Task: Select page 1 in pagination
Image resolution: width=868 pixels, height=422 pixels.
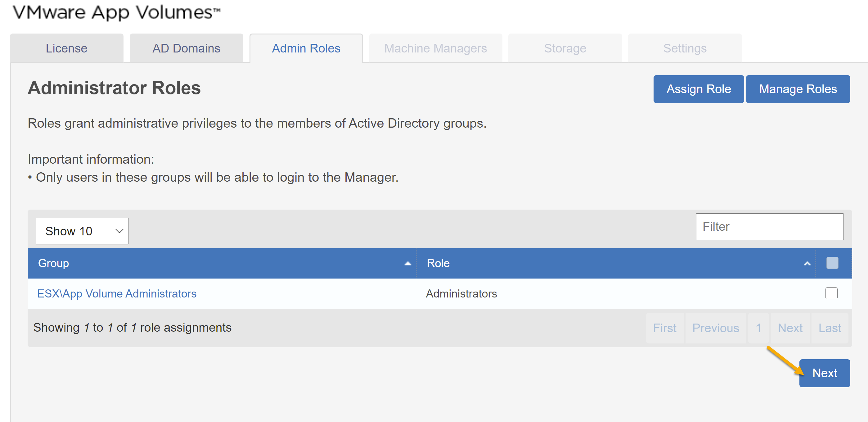Action: (x=758, y=328)
